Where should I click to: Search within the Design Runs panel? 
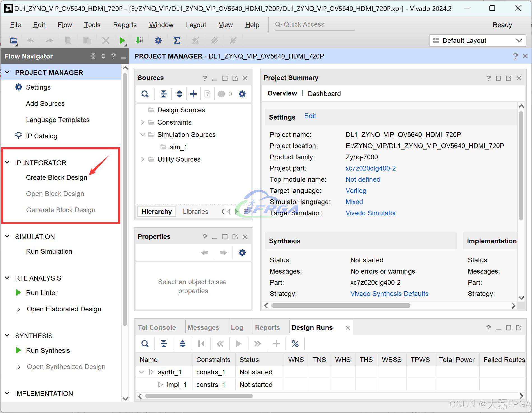tap(145, 344)
